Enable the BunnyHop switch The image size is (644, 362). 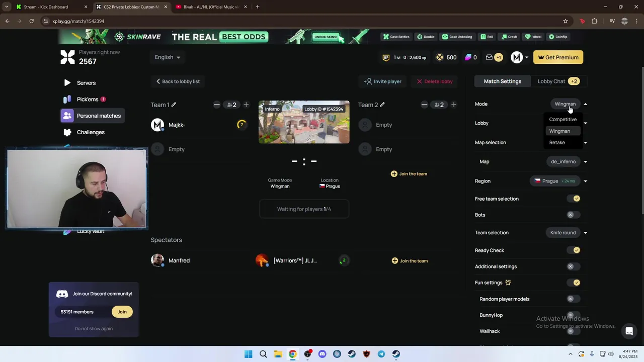pos(574,315)
